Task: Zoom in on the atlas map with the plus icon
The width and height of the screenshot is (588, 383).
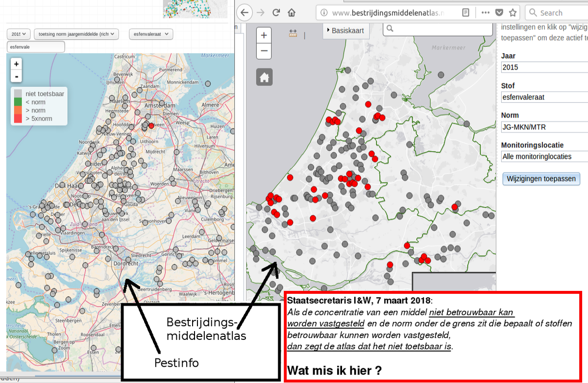Action: pyautogui.click(x=264, y=35)
